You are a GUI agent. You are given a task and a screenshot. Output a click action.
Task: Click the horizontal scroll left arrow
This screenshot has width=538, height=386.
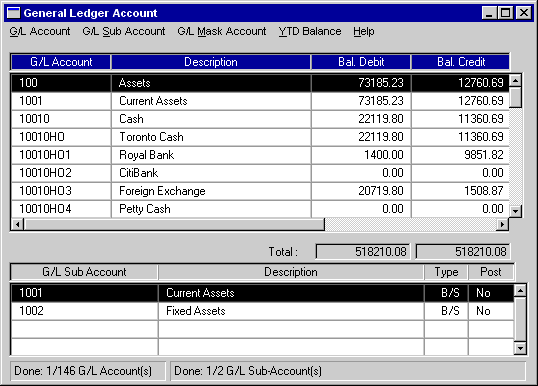pyautogui.click(x=17, y=224)
